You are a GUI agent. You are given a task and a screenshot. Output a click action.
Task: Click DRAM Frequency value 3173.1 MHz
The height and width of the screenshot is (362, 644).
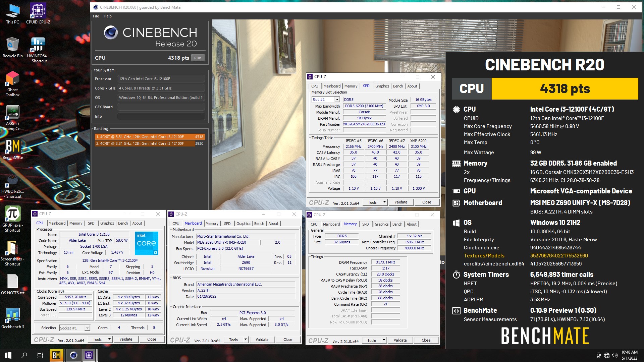point(385,262)
